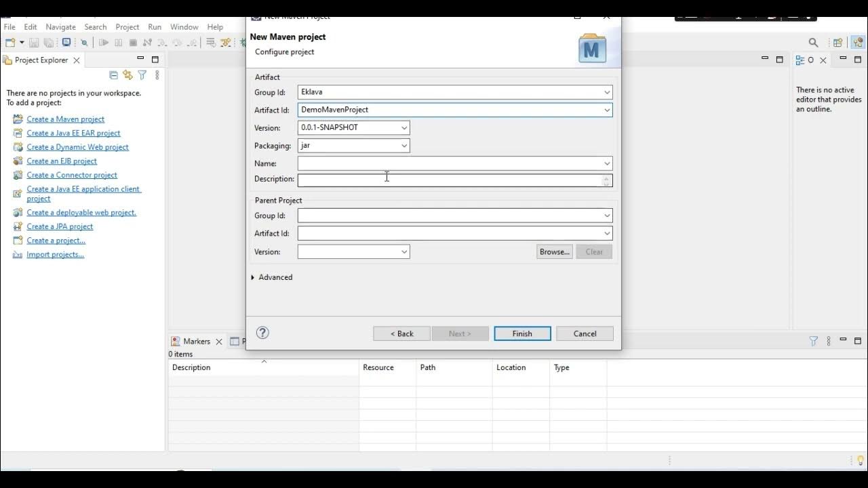Click the magnifier Search icon in toolbar
Image resolution: width=868 pixels, height=488 pixels.
point(814,43)
